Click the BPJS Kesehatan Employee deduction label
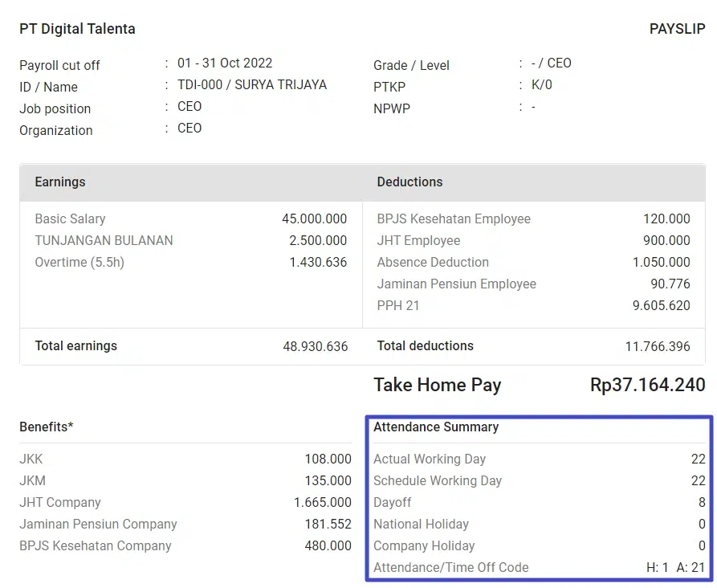717x588 pixels. (x=454, y=218)
